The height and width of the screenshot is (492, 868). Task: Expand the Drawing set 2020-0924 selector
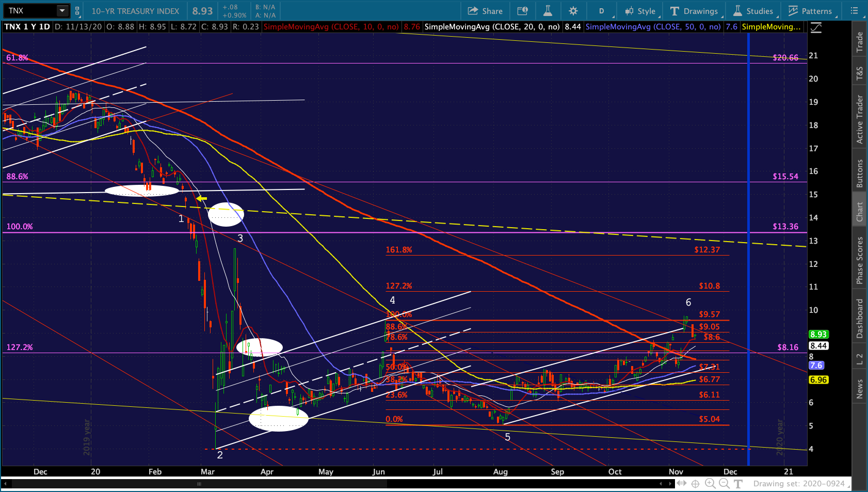click(x=799, y=484)
